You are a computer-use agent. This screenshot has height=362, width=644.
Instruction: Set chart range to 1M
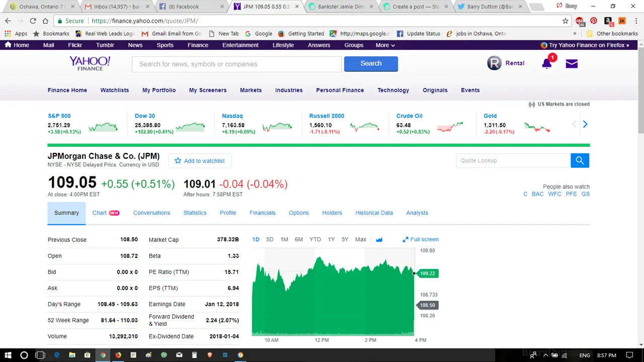tap(284, 240)
